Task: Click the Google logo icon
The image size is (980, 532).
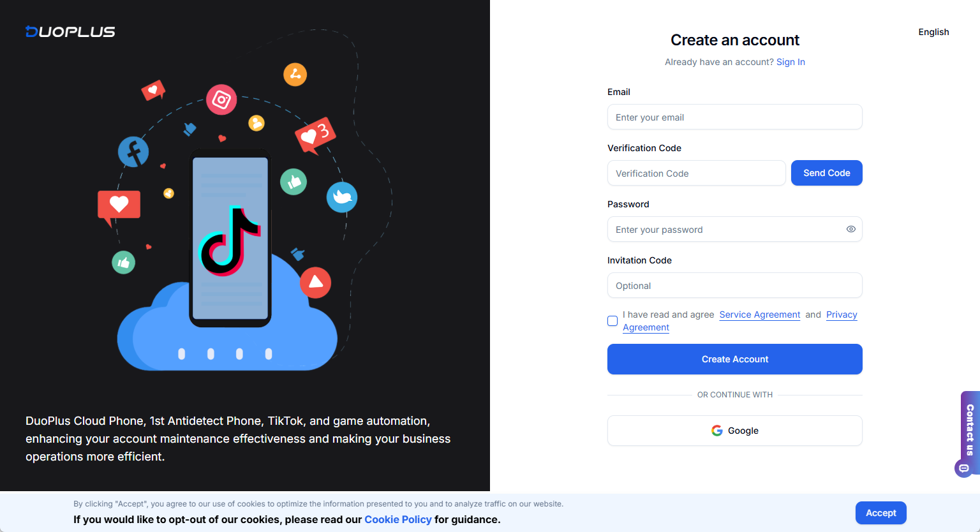Action: (x=717, y=431)
